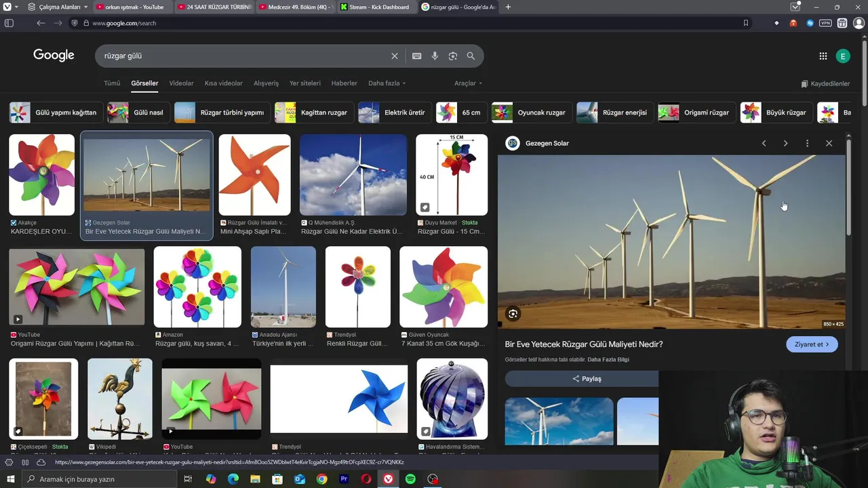Click the Windows Start button

click(x=9, y=479)
